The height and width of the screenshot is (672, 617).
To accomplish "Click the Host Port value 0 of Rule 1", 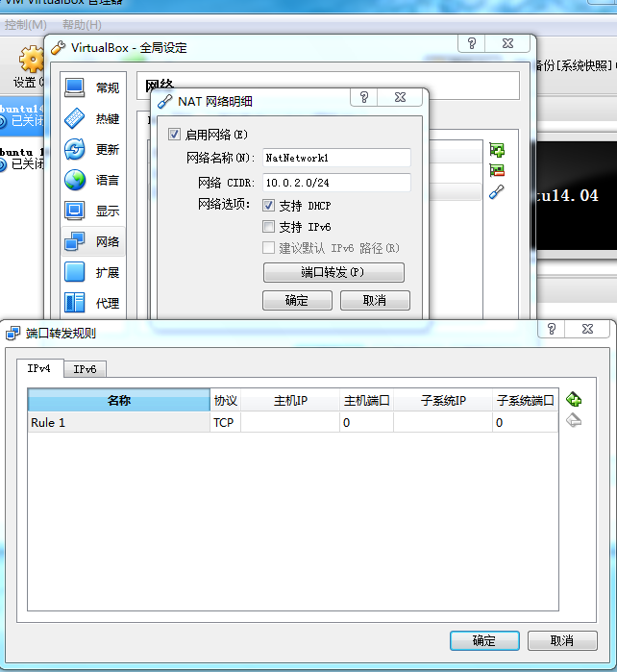I will (366, 423).
